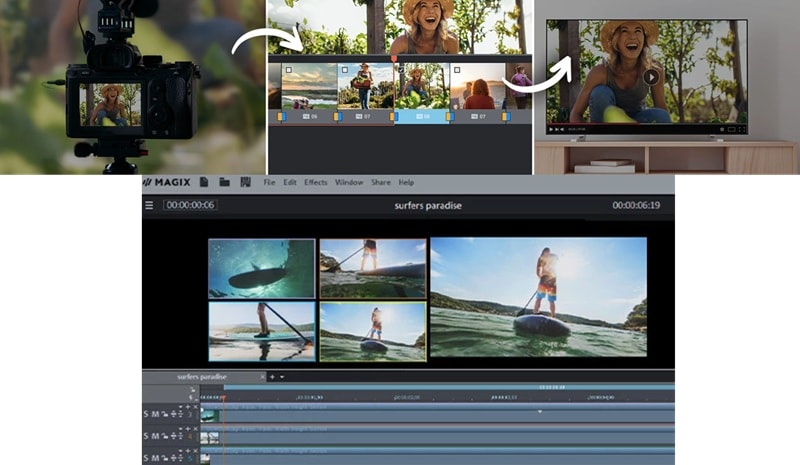The image size is (800, 465).
Task: Select the clip thumbnail on track 5
Action: coord(205,458)
